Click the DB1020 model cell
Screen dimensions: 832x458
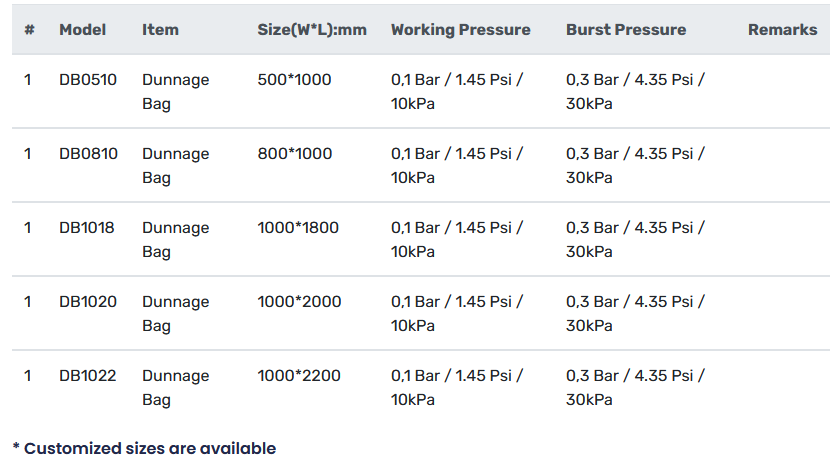point(88,302)
